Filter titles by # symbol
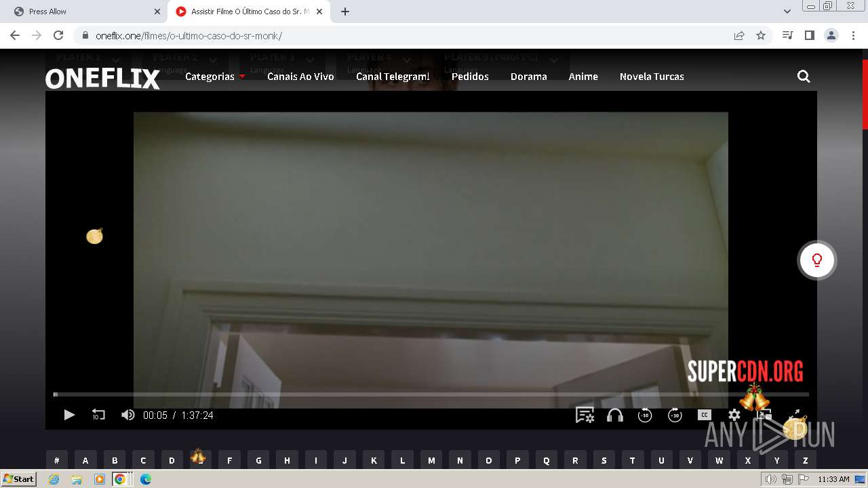Viewport: 868px width, 488px height. click(57, 460)
